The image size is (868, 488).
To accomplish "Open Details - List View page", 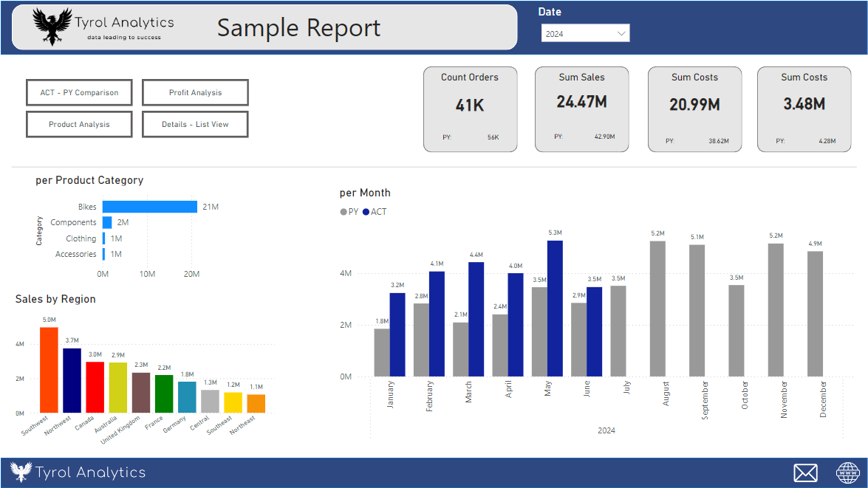I will (x=195, y=124).
